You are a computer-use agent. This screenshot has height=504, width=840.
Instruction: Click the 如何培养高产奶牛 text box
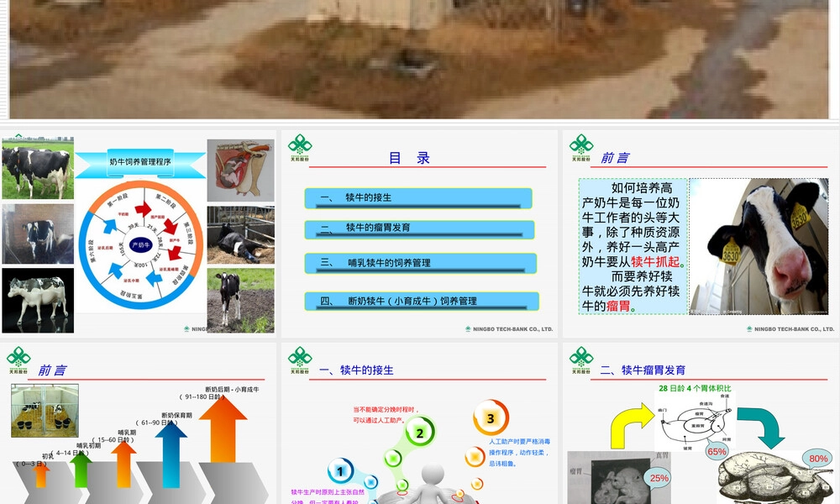(x=633, y=246)
